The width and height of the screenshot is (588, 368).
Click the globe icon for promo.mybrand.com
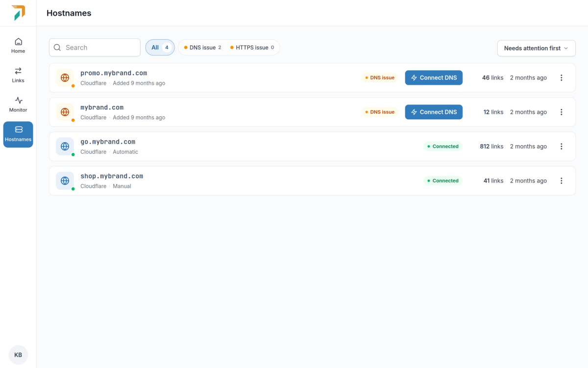pos(65,78)
